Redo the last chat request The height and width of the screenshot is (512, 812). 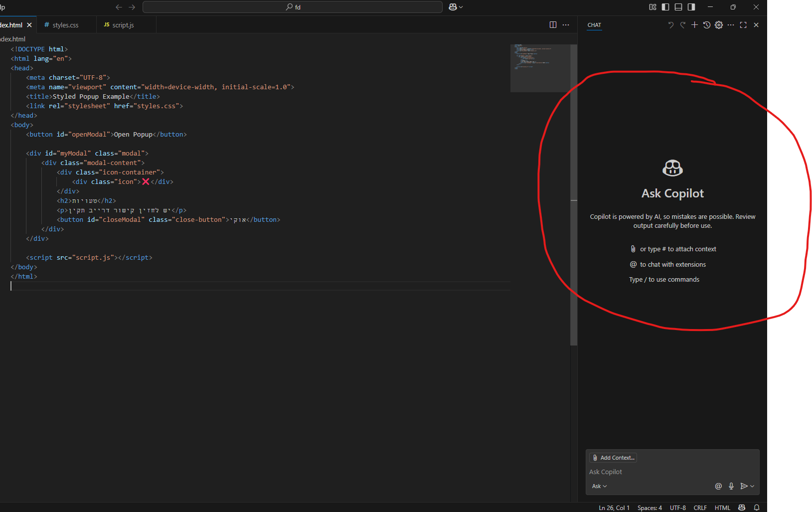click(683, 25)
